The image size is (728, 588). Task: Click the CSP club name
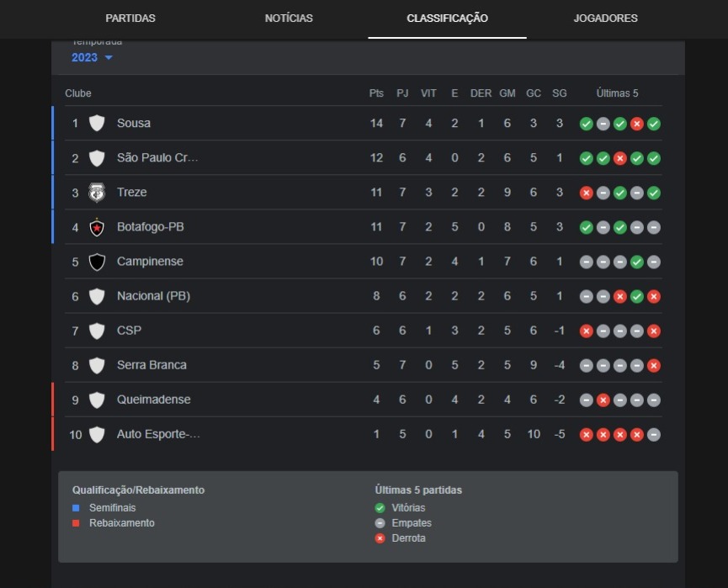[129, 331]
